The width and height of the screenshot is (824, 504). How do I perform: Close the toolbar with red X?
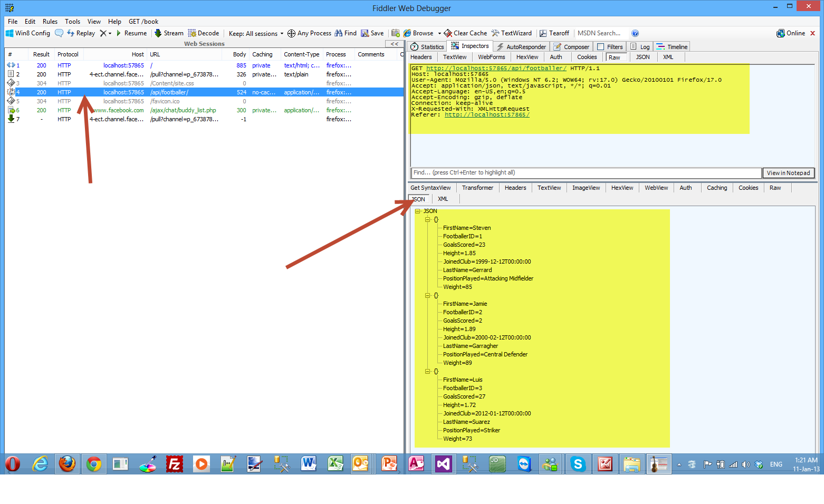[813, 33]
